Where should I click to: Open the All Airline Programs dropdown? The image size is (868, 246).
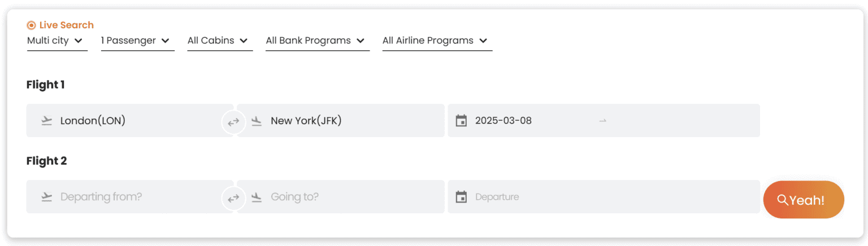(436, 41)
